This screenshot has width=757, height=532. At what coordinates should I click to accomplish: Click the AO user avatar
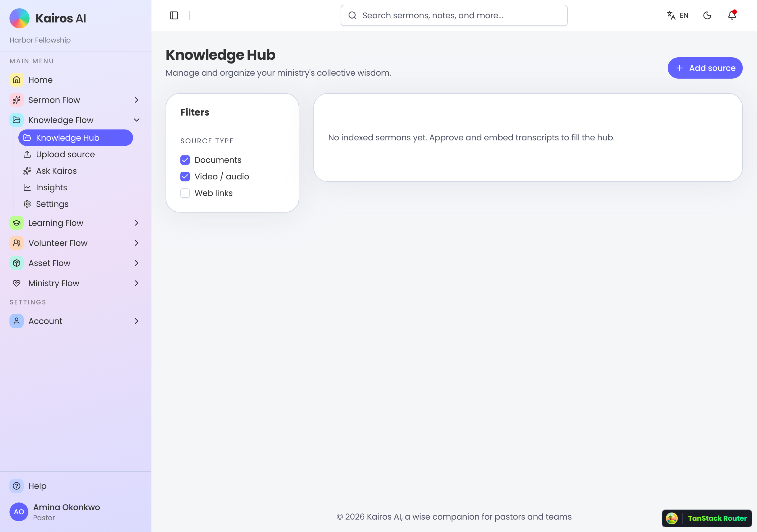click(x=19, y=512)
